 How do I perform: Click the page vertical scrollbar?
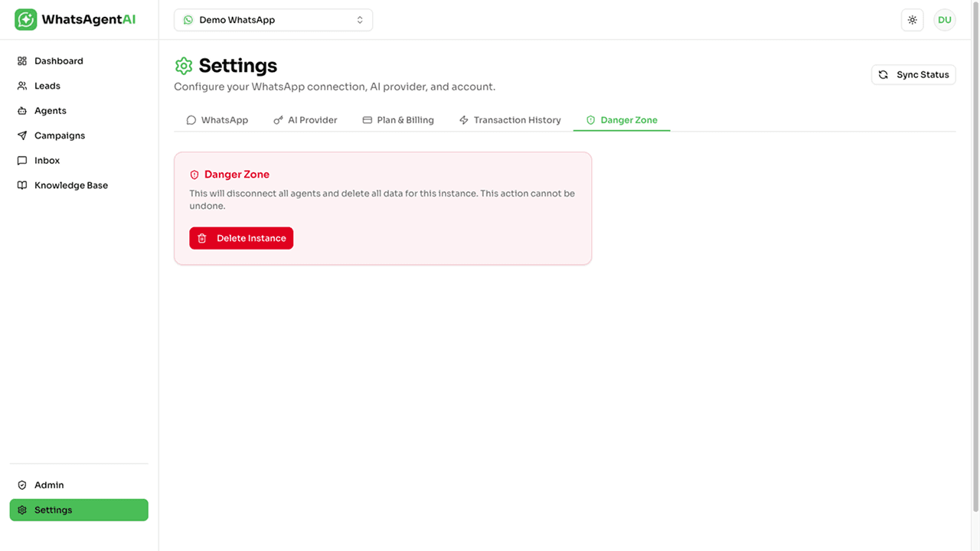coord(975,258)
